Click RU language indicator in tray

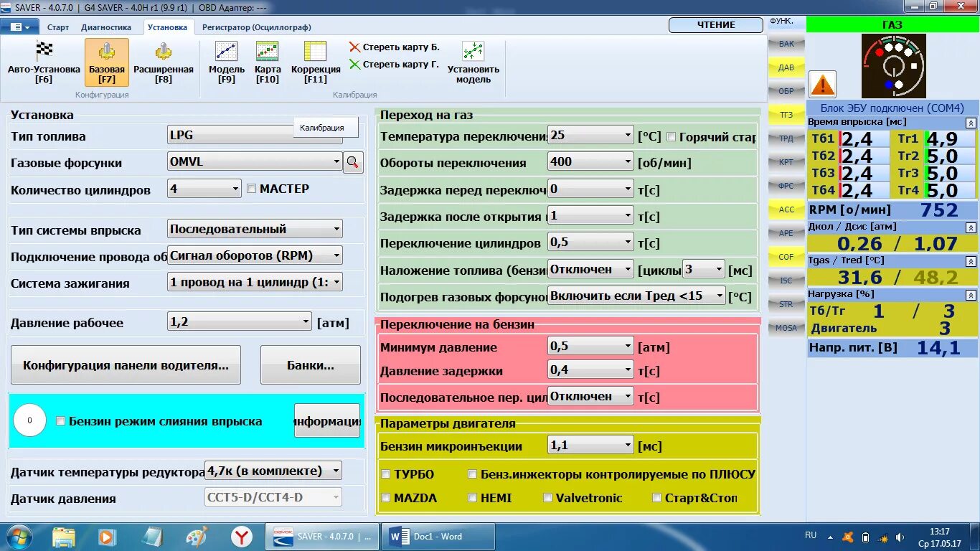(811, 535)
